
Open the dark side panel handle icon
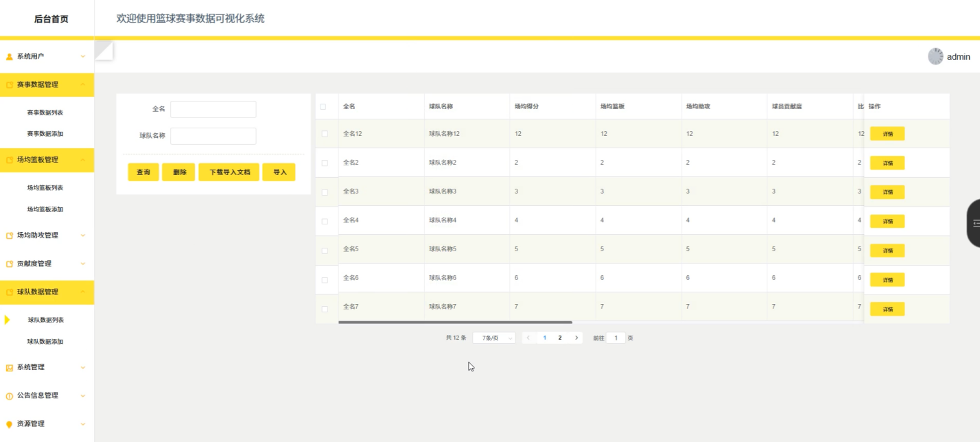975,223
